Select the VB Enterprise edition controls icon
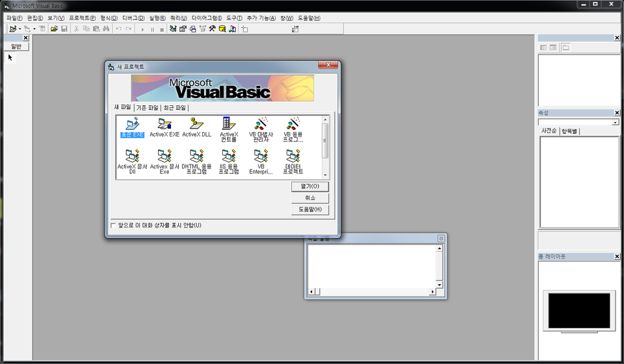Image resolution: width=624 pixels, height=364 pixels. coord(261,161)
